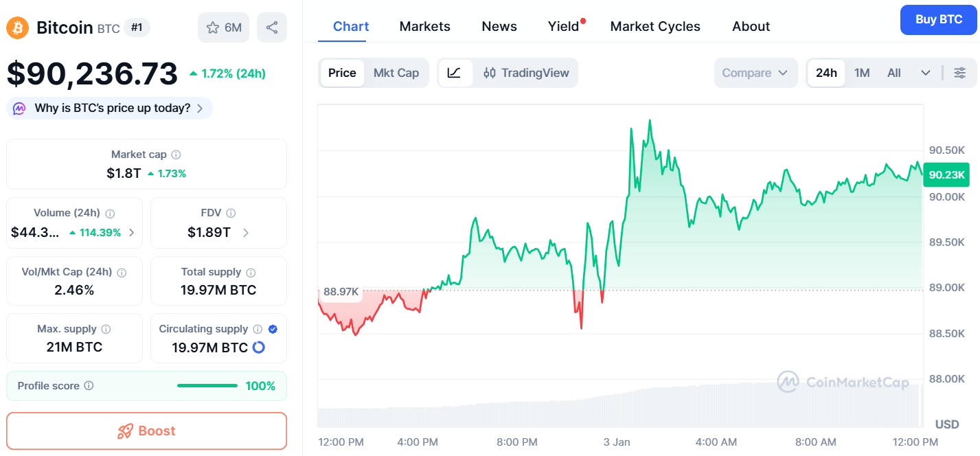Click the share icon button
The image size is (980, 456).
pyautogui.click(x=272, y=27)
